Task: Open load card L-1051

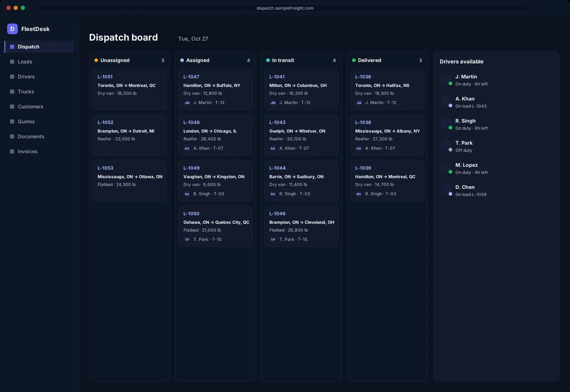Action: coord(129,89)
